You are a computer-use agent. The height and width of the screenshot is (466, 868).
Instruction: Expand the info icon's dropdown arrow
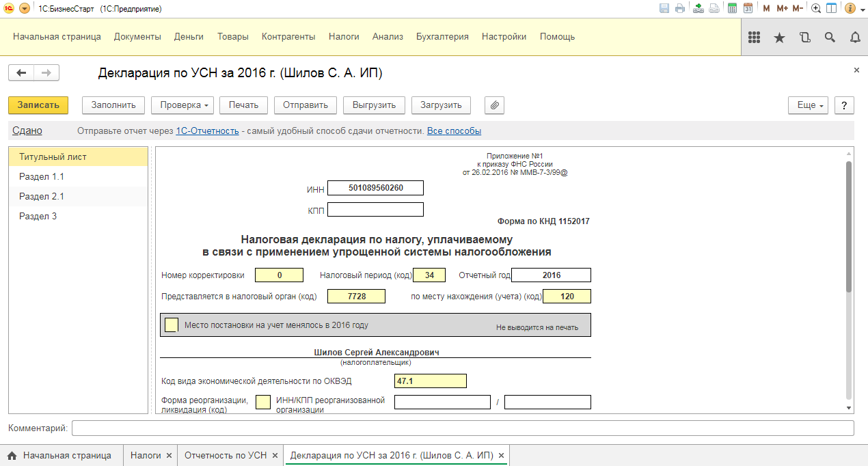863,8
